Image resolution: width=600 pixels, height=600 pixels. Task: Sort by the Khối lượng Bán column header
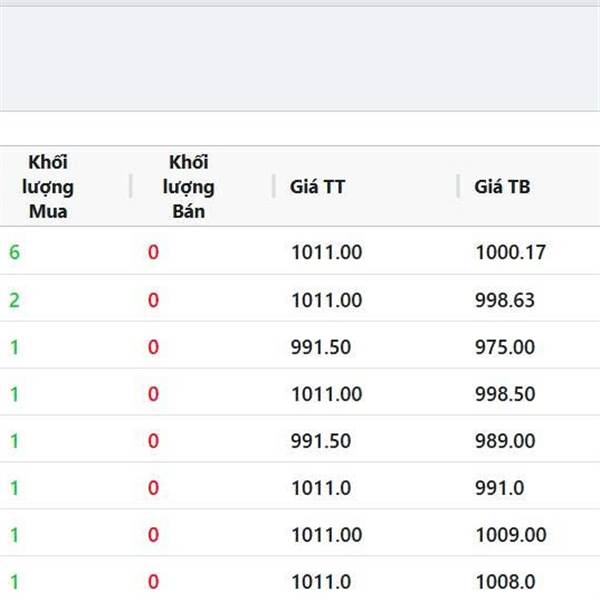(x=191, y=186)
